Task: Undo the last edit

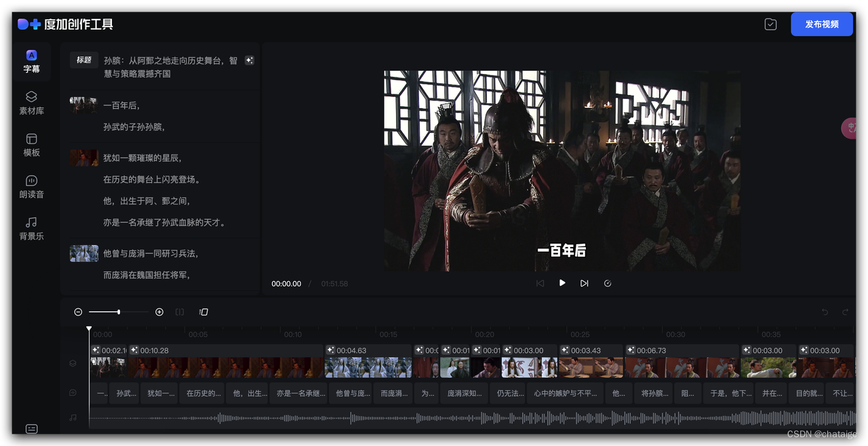Action: tap(825, 312)
